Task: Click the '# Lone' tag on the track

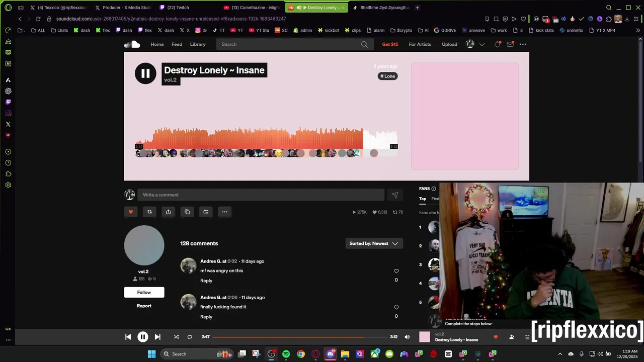Action: [387, 76]
